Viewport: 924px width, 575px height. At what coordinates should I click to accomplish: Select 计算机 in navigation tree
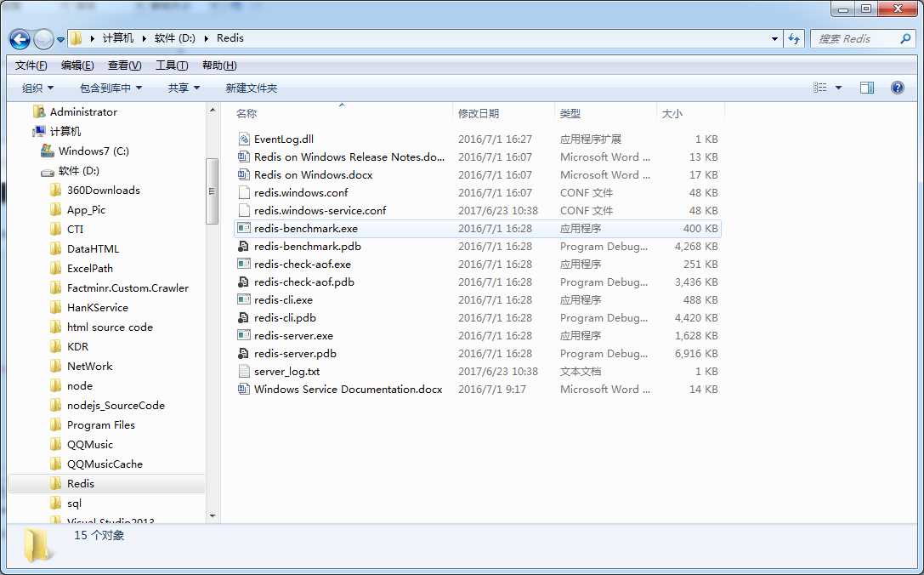[x=65, y=132]
